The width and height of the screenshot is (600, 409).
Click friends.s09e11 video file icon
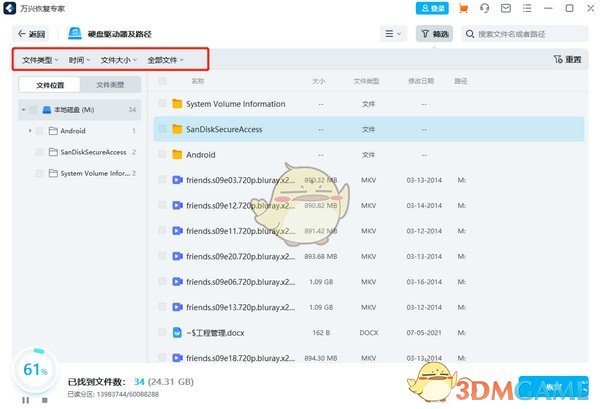[177, 231]
